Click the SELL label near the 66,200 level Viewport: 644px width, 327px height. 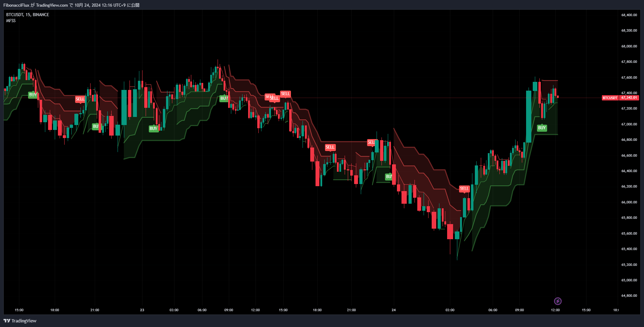pyautogui.click(x=464, y=189)
